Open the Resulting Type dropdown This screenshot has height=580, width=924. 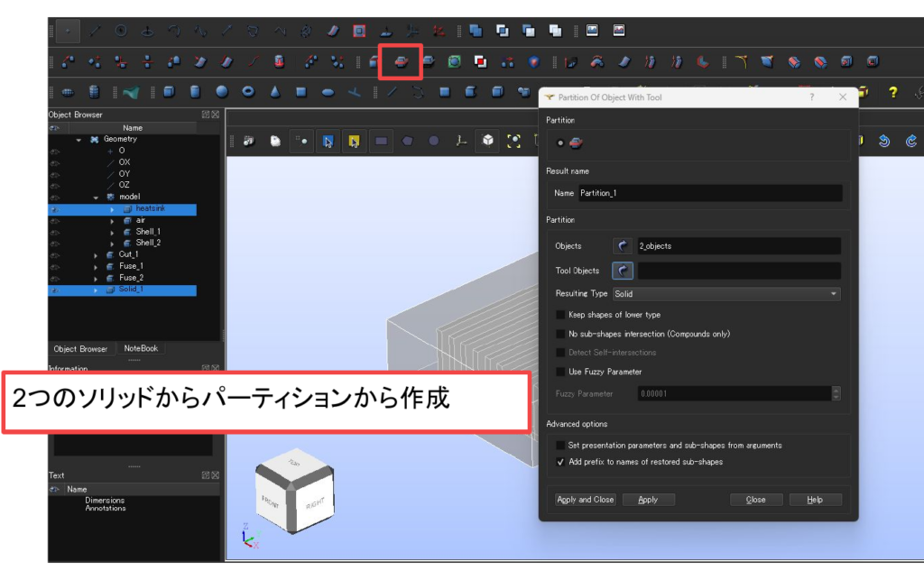tap(726, 294)
